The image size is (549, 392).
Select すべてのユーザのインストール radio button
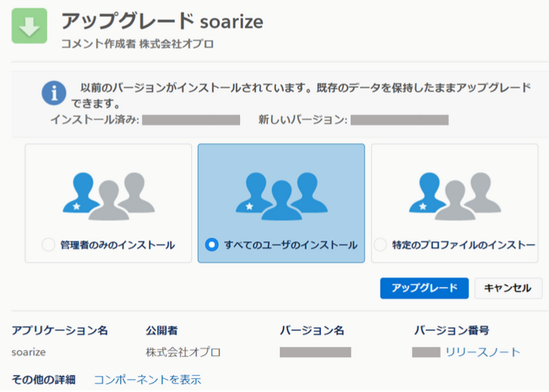click(212, 245)
